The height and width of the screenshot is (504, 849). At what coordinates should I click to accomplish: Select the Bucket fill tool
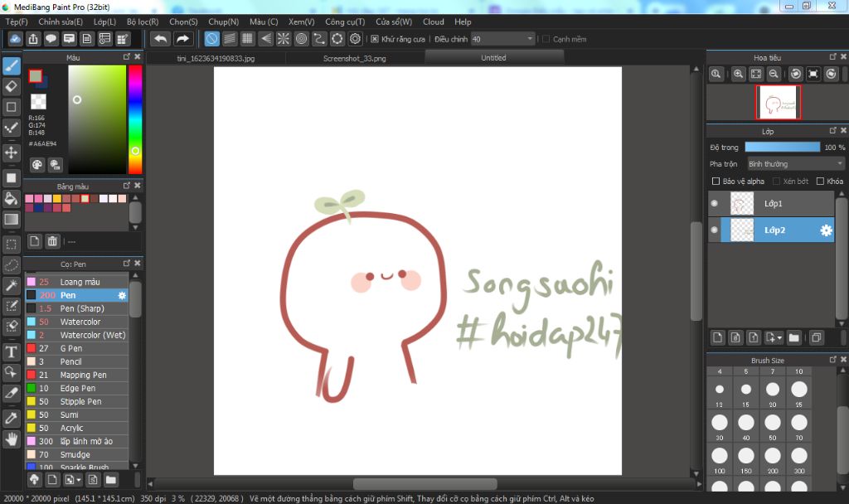click(12, 199)
